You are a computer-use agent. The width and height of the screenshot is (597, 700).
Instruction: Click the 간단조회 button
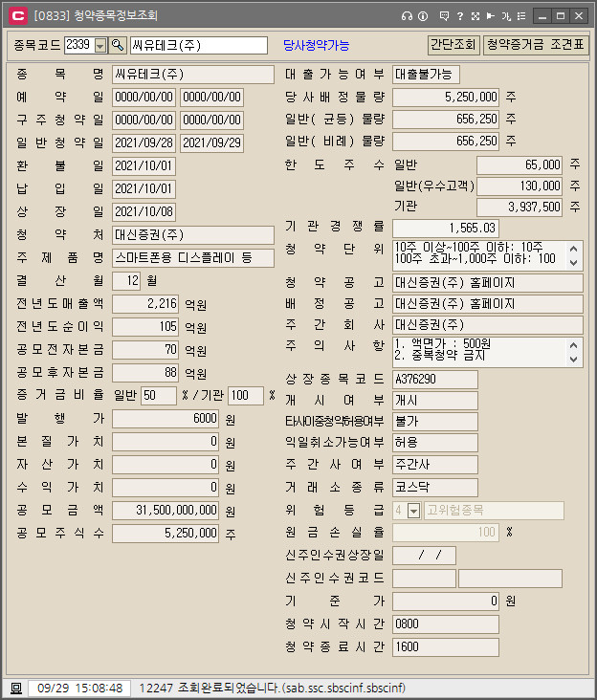click(453, 45)
